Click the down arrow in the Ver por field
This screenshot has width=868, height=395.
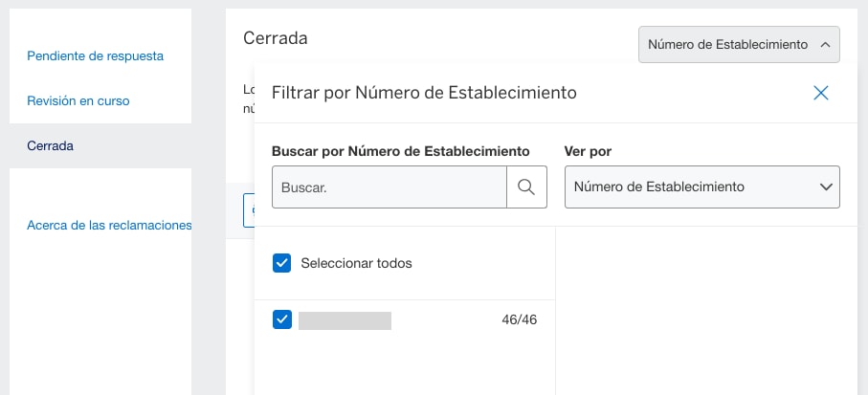[x=826, y=187]
